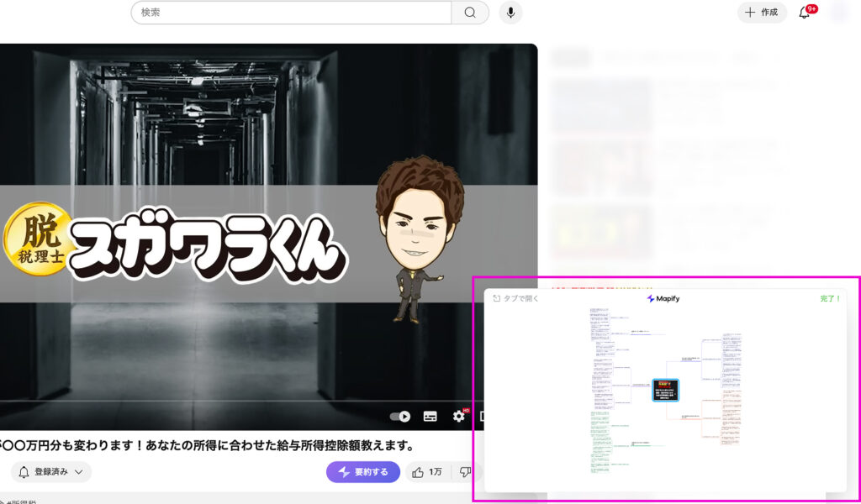Dislike the video with thumbs down
Screen dimensions: 861x504
465,472
